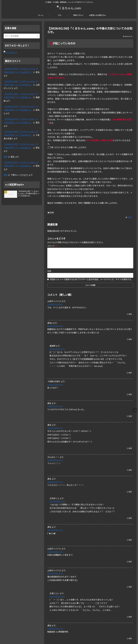Open the 2026年2月3日 18:24 comment permalink
Image resolution: width=138 pixels, height=644 pixels.
[55, 305]
